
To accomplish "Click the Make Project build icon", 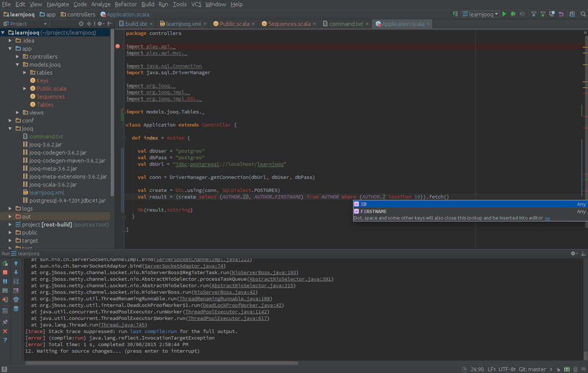I will click(455, 14).
